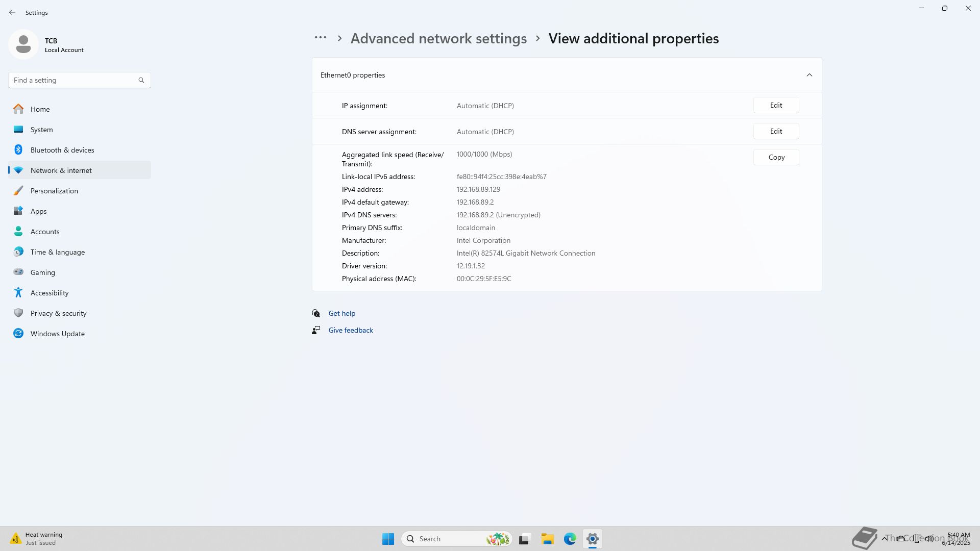Click the Privacy & security shield icon

(18, 313)
